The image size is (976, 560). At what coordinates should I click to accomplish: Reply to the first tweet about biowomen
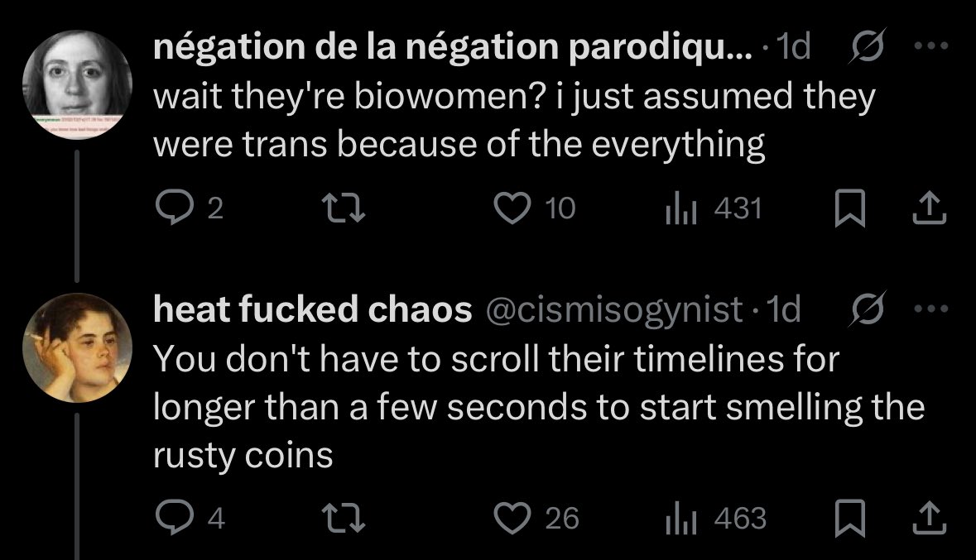pos(189,208)
